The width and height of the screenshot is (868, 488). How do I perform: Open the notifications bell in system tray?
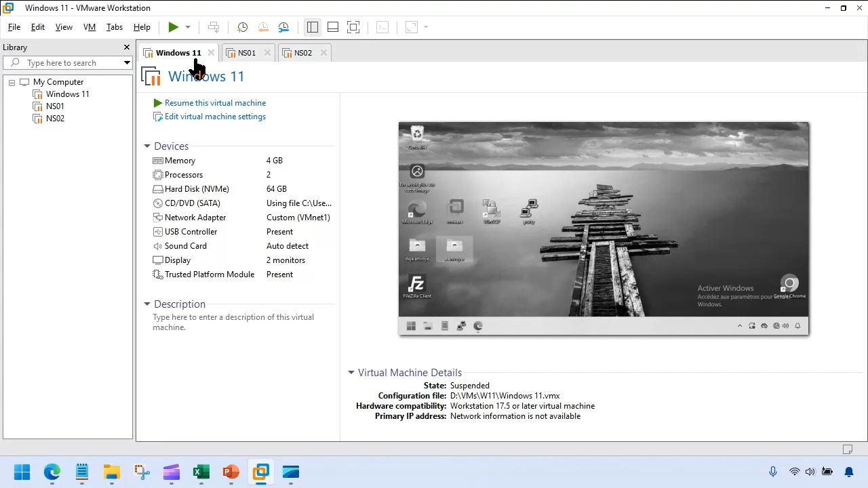click(x=848, y=471)
